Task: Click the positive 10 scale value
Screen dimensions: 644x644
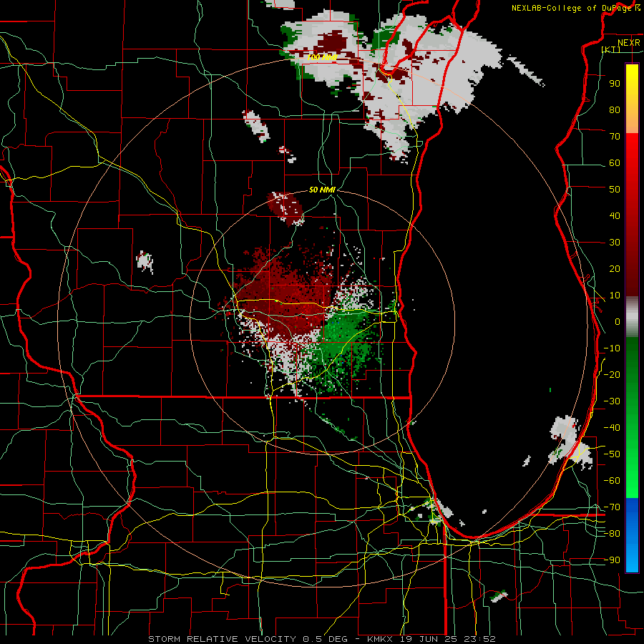Action: tap(615, 296)
